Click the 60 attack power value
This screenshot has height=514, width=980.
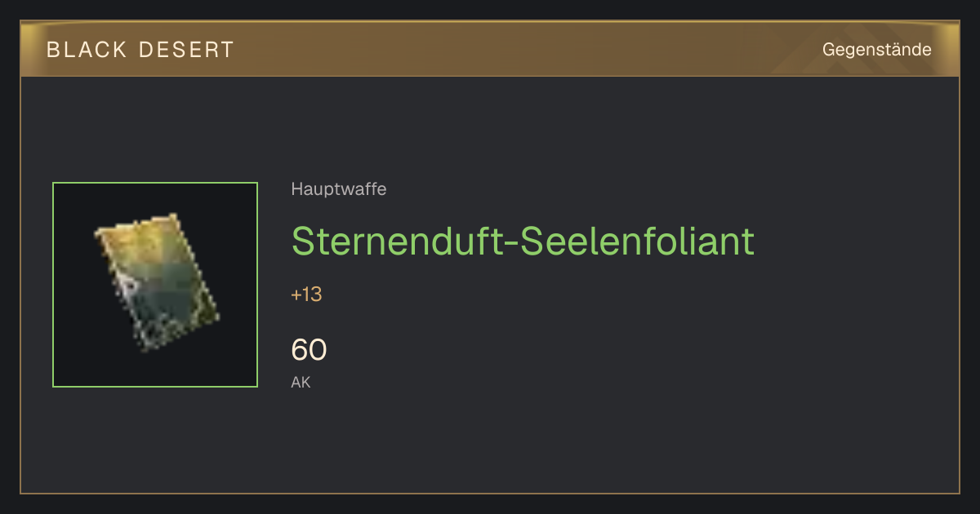coord(309,350)
